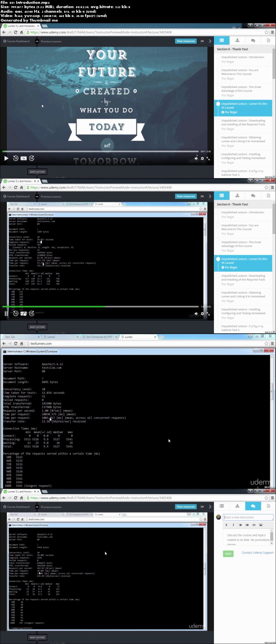This screenshot has height=644, width=276.
Task: Reload the page in the mountain poster frame browser
Action: (x=15, y=32)
